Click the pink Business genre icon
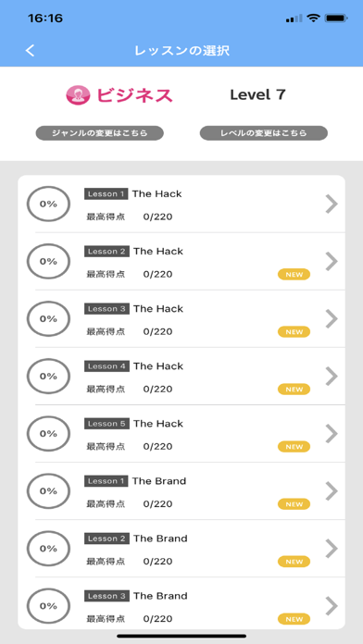363x644 pixels. click(x=78, y=95)
